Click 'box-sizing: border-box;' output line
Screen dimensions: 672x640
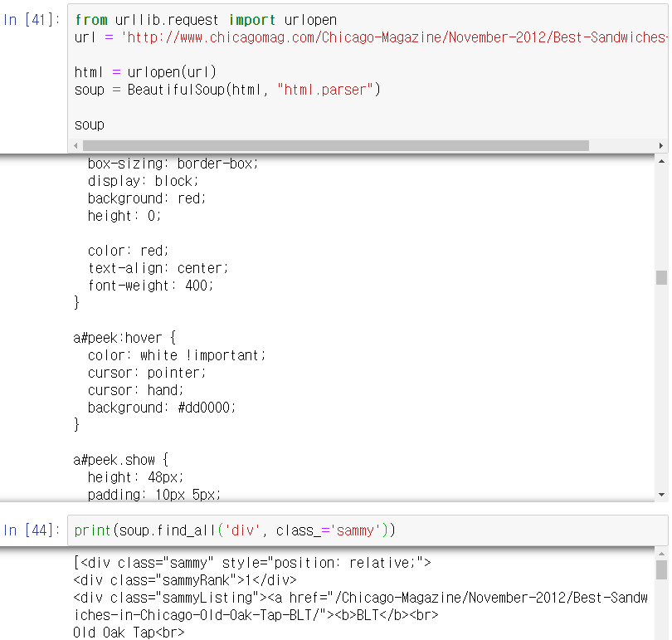[173, 164]
